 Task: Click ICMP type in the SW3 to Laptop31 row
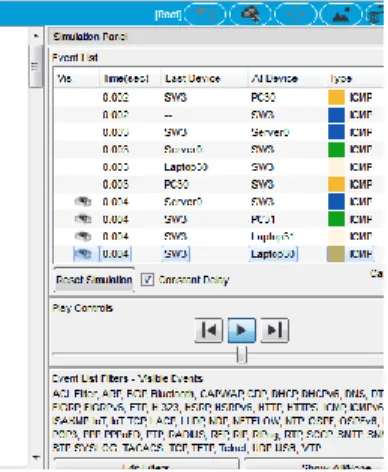pos(361,237)
